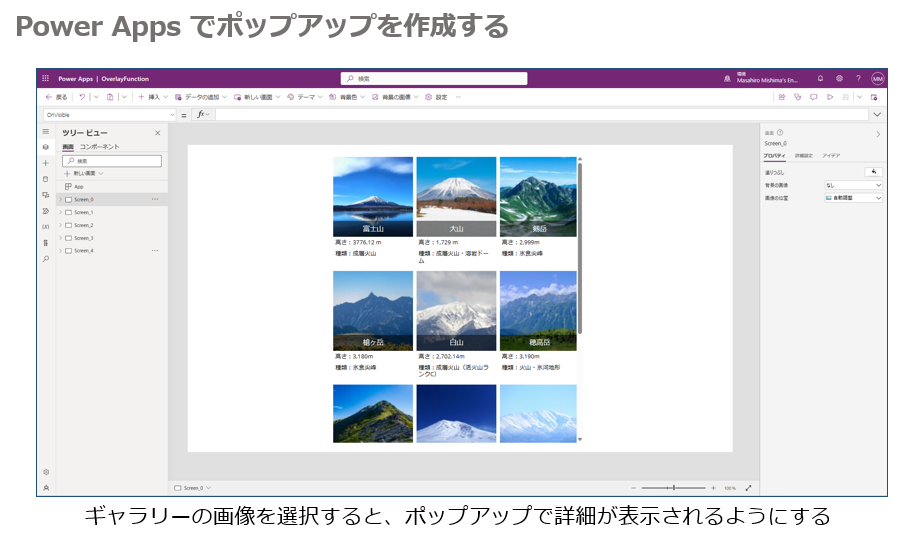
Task: Open the environment selector icon
Action: pos(727,78)
